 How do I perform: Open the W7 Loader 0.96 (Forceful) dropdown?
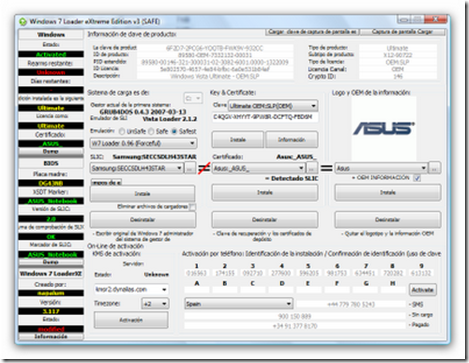(144, 143)
